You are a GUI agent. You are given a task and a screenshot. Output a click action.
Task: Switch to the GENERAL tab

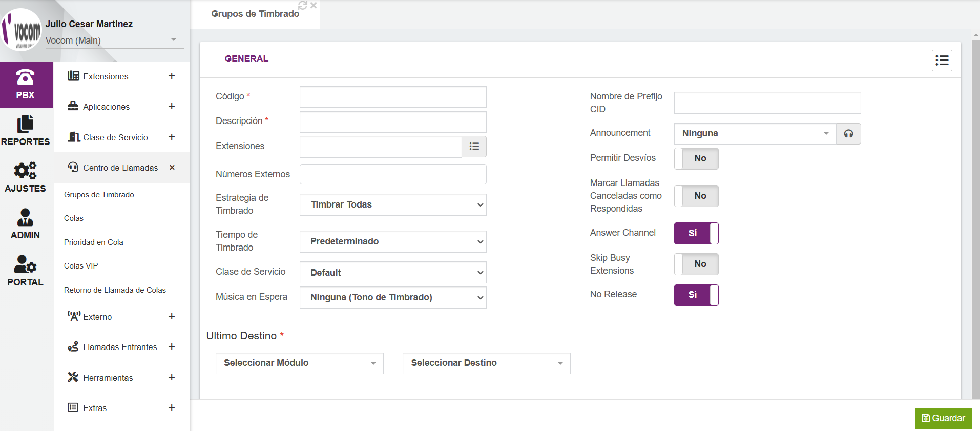(246, 59)
